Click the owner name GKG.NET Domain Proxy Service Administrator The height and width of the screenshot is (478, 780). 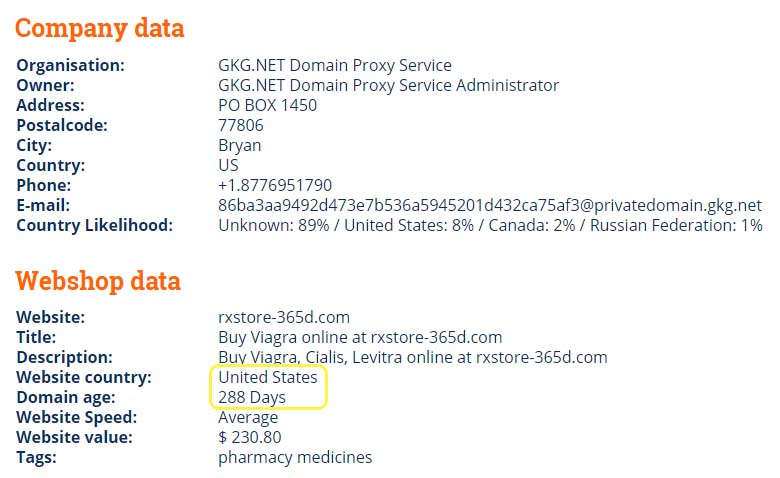coord(389,85)
